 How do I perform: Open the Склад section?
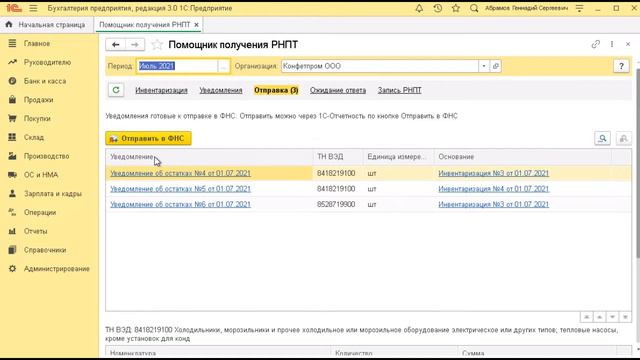(33, 137)
